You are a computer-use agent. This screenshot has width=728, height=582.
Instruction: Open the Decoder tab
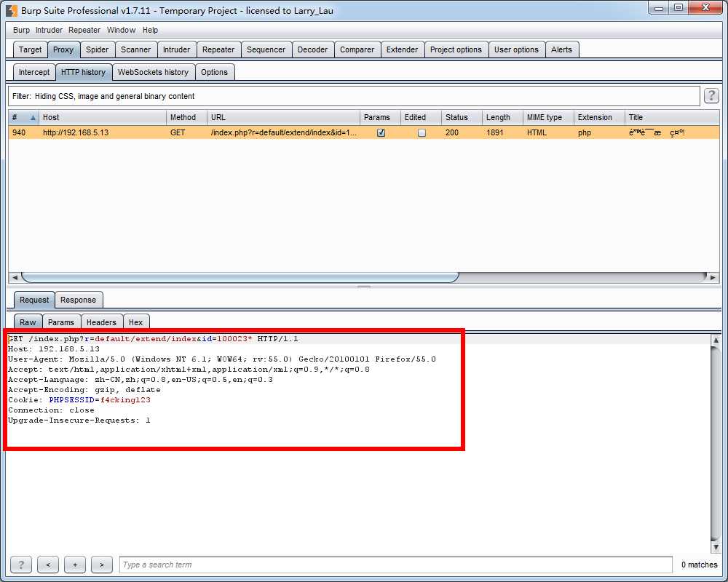pos(312,49)
